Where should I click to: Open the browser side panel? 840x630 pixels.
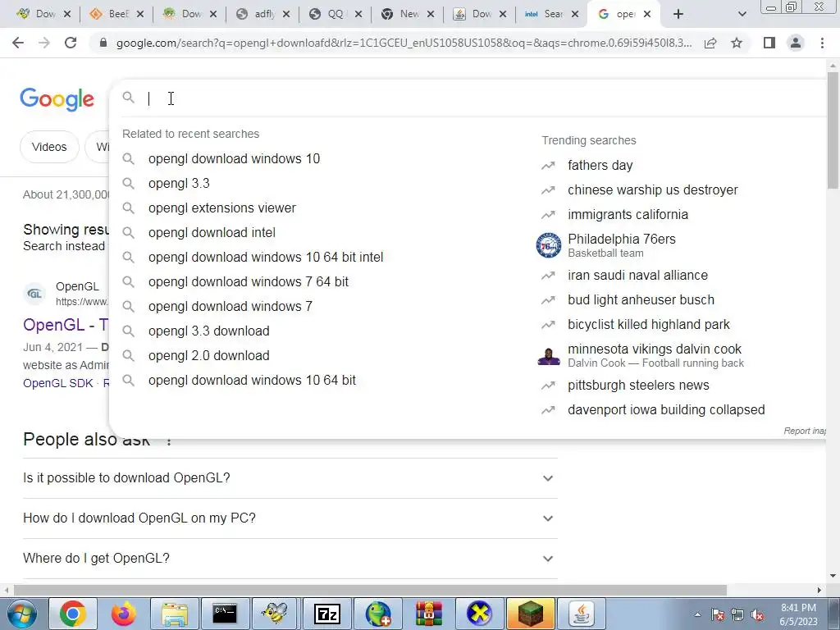pos(769,43)
